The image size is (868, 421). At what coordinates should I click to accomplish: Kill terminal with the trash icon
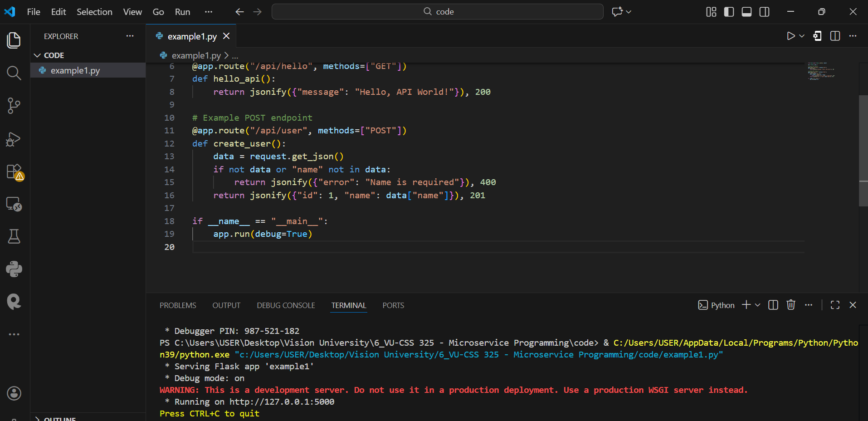[x=791, y=305]
